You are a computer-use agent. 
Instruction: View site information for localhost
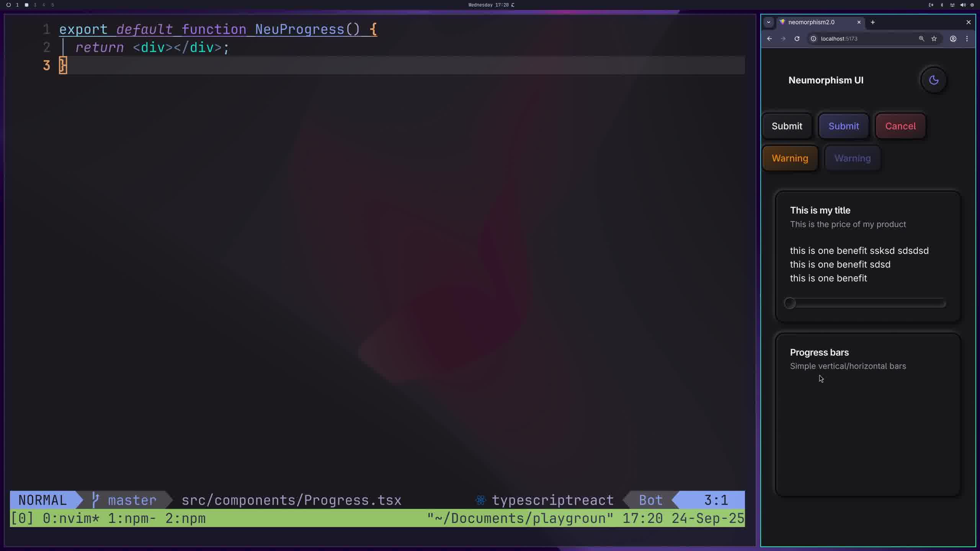pyautogui.click(x=813, y=39)
